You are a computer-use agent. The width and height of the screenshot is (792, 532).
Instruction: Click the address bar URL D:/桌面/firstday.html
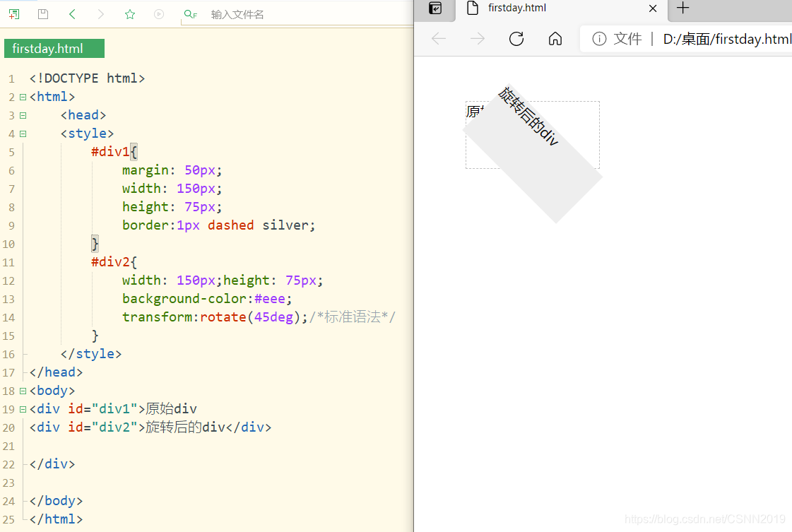pos(727,39)
